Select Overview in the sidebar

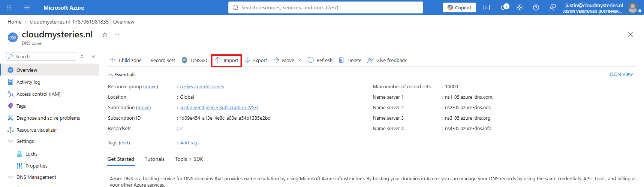(x=49, y=70)
